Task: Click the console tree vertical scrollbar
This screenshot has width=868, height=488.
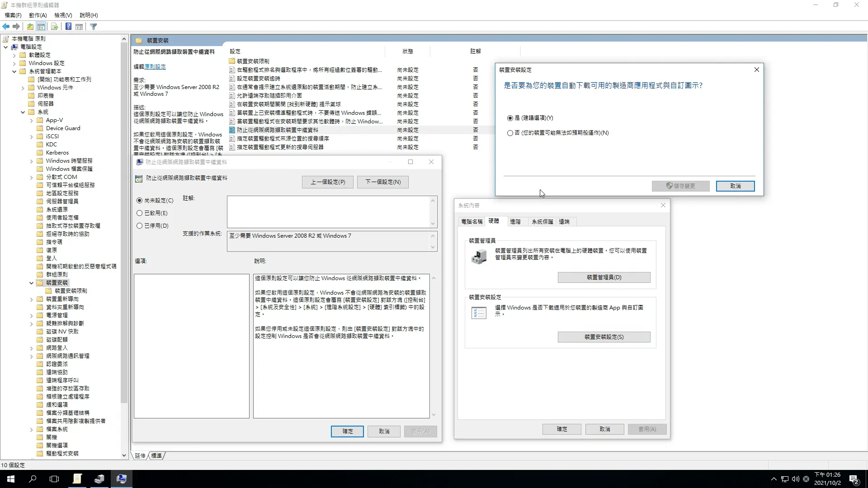Action: click(124, 226)
